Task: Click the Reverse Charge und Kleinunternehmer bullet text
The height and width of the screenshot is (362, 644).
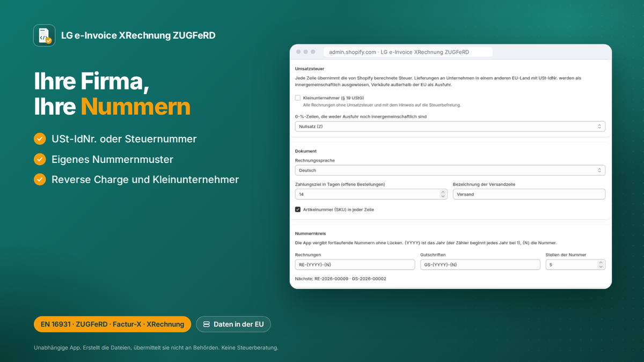Action: point(145,179)
